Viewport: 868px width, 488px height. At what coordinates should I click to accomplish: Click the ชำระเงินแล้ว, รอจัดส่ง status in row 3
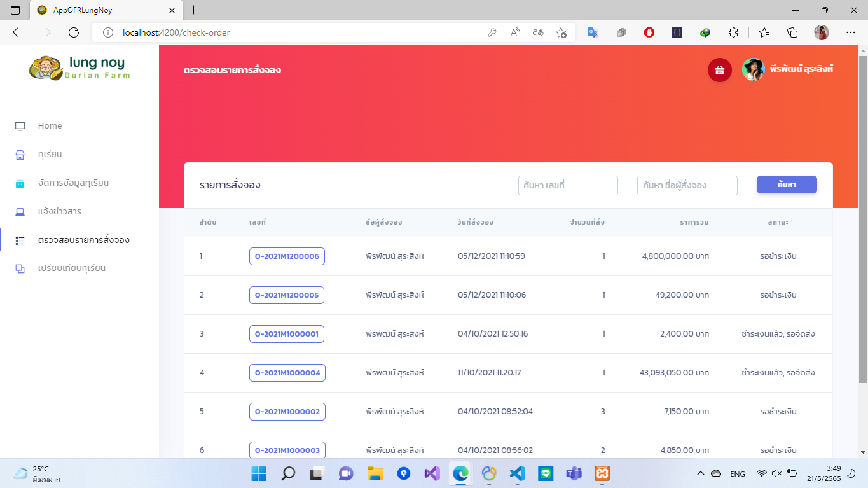click(x=778, y=334)
